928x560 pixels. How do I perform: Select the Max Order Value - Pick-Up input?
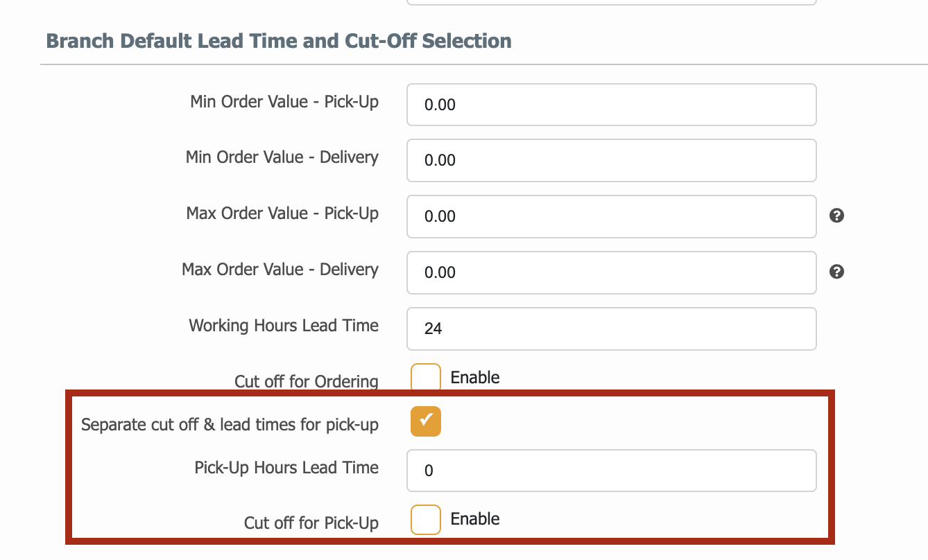[x=611, y=216]
